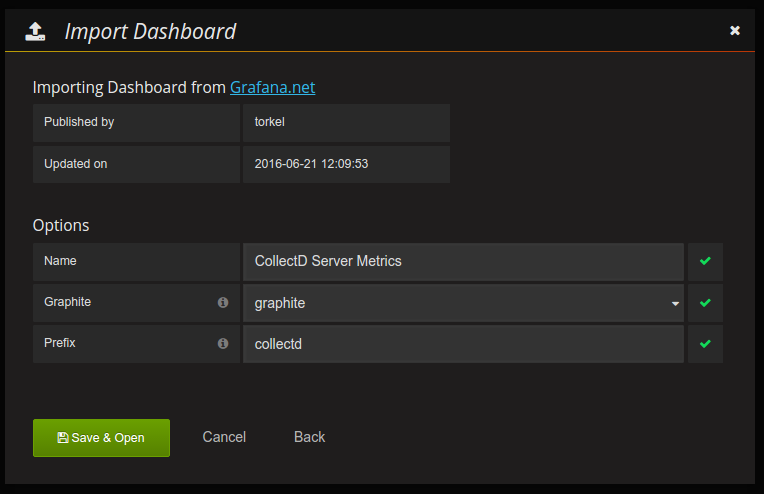This screenshot has height=494, width=764.
Task: Click the Graphite info icon
Action: click(x=223, y=302)
